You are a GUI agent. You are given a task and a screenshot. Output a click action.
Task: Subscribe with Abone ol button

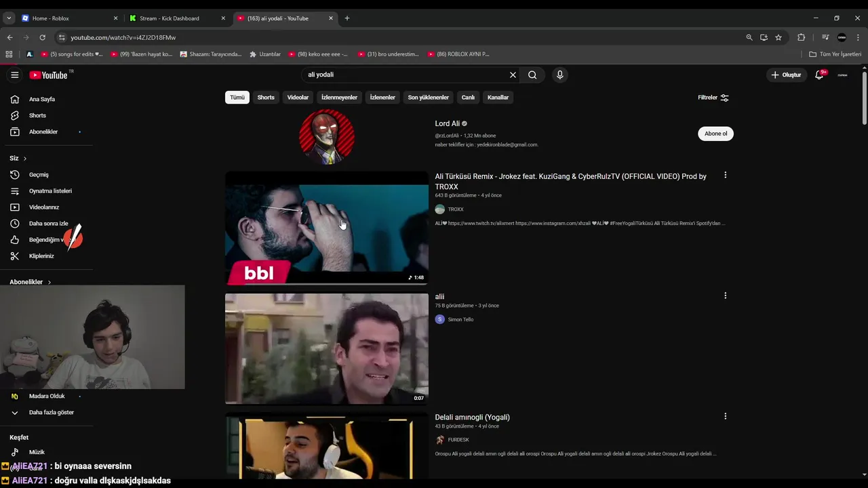click(x=715, y=134)
